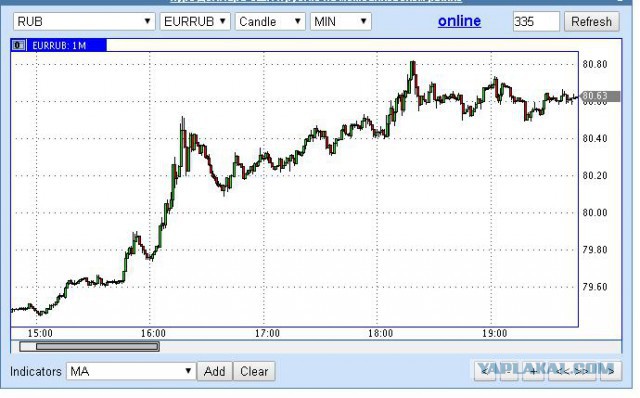Click the Indicators label text

pyautogui.click(x=36, y=371)
